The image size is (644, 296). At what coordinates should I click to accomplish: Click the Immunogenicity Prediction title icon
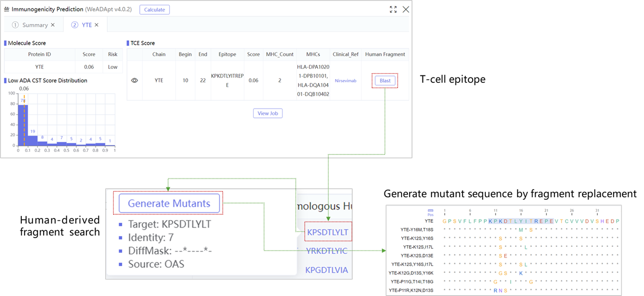pos(7,10)
